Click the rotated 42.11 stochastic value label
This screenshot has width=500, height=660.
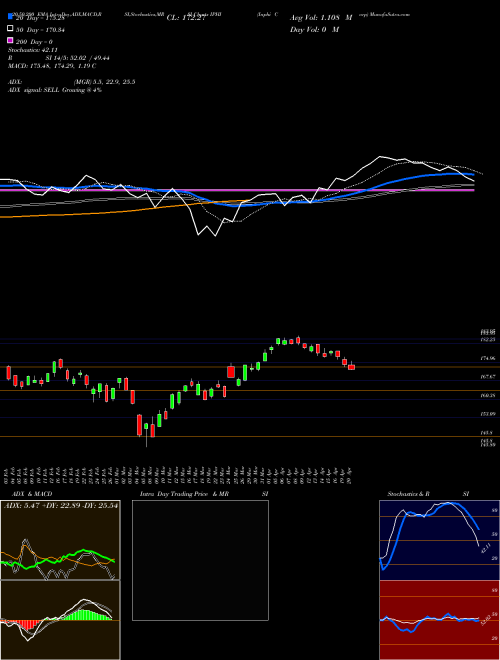[485, 548]
